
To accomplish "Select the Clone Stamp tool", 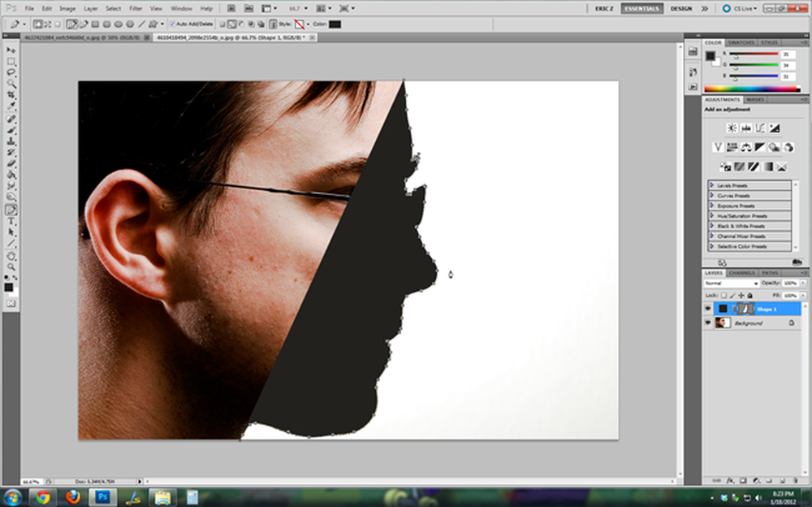I will [11, 141].
